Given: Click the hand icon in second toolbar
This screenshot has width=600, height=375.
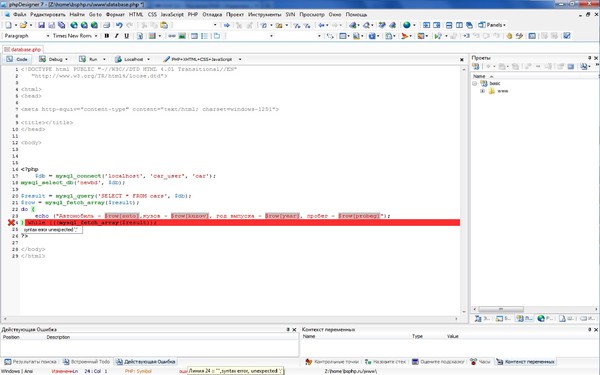Looking at the screenshot, I should click(x=509, y=36).
